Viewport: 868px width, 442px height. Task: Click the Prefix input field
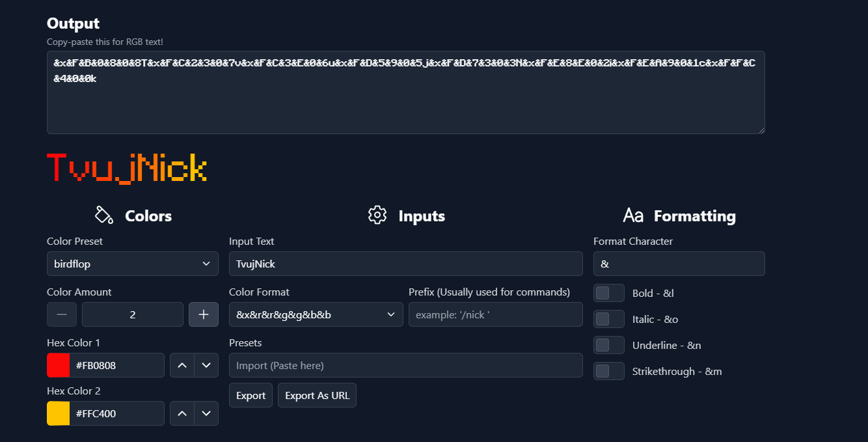496,314
